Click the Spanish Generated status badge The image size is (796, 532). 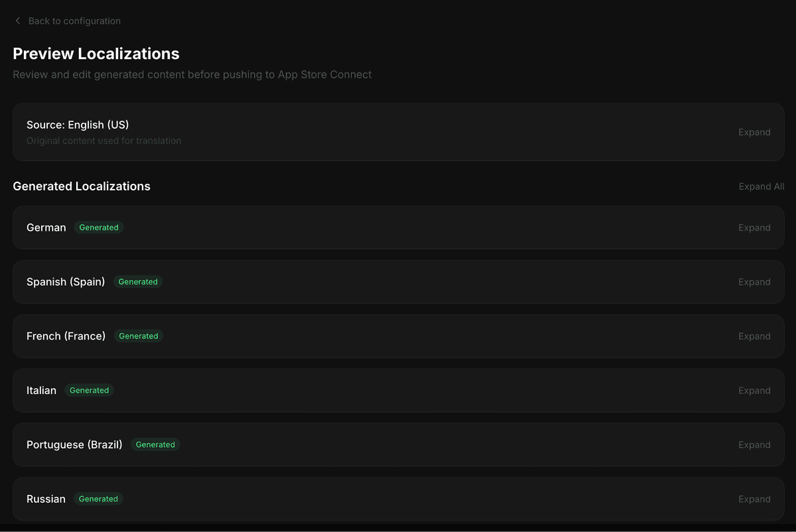tap(138, 282)
